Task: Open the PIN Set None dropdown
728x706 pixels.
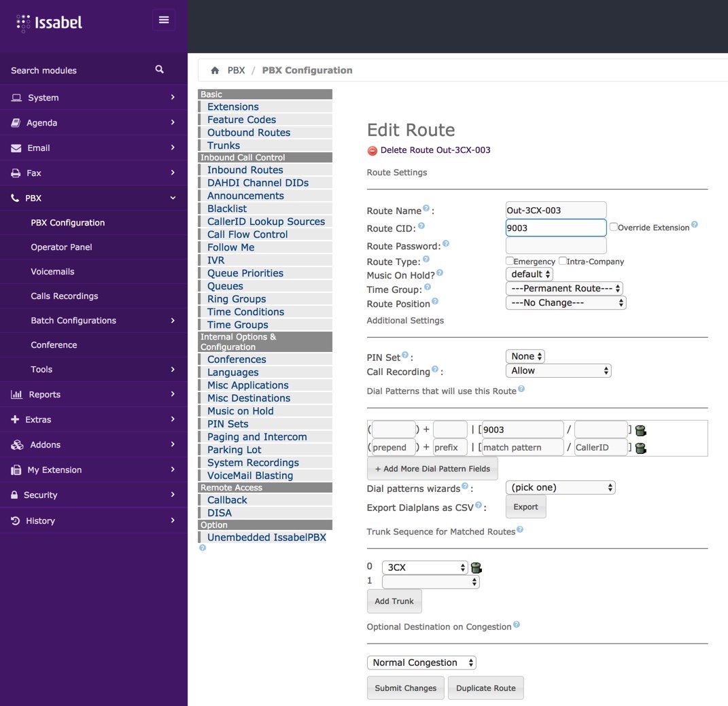Action: coord(525,357)
